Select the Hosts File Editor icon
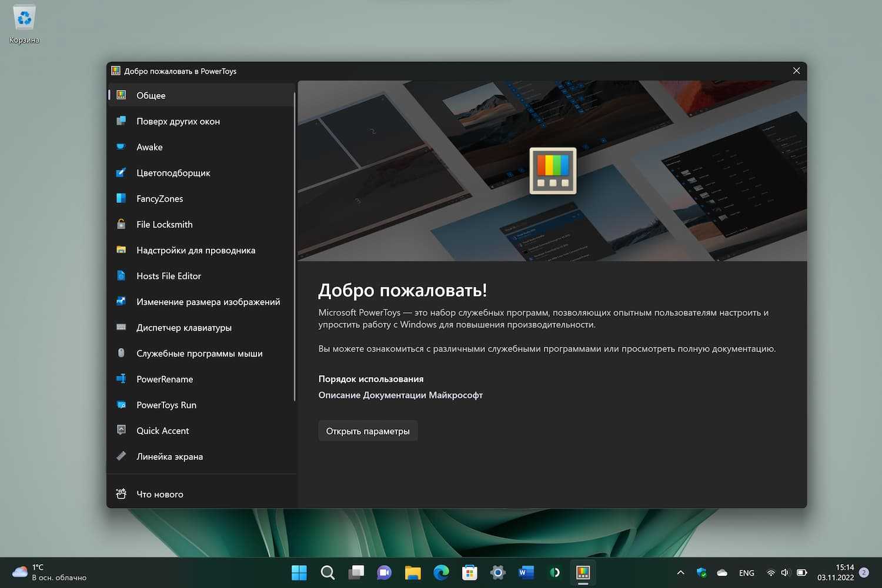 121,276
